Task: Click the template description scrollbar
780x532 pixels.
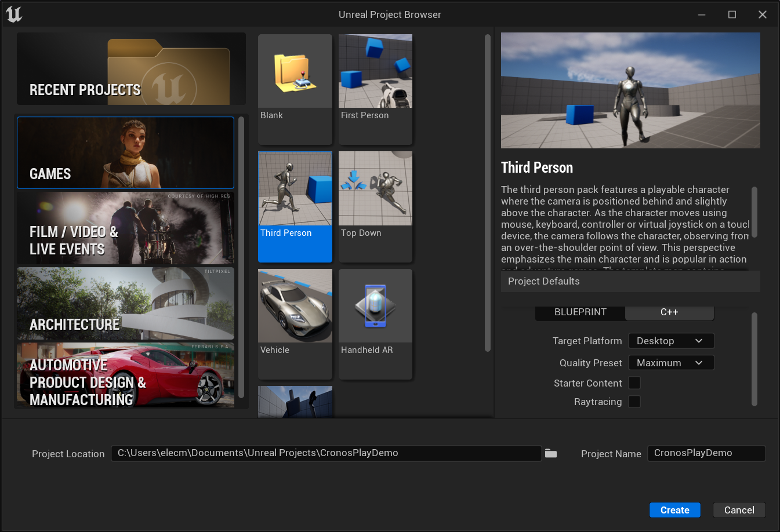Action: click(754, 212)
